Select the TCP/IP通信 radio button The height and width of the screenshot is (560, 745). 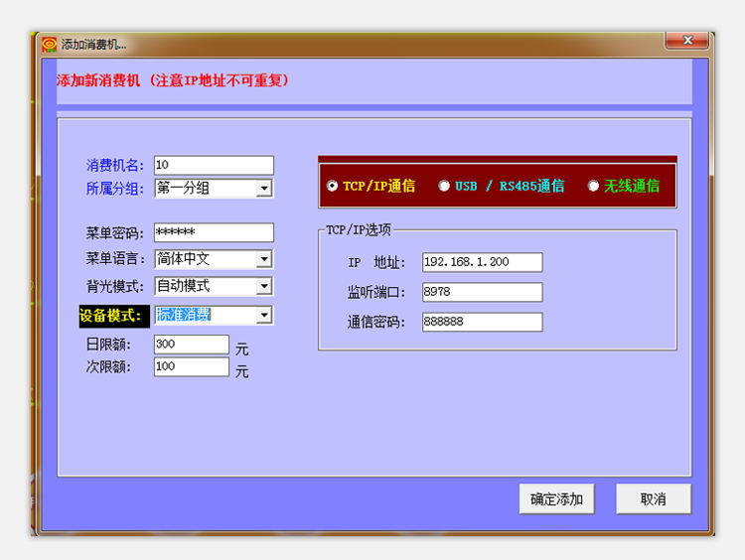[x=332, y=186]
